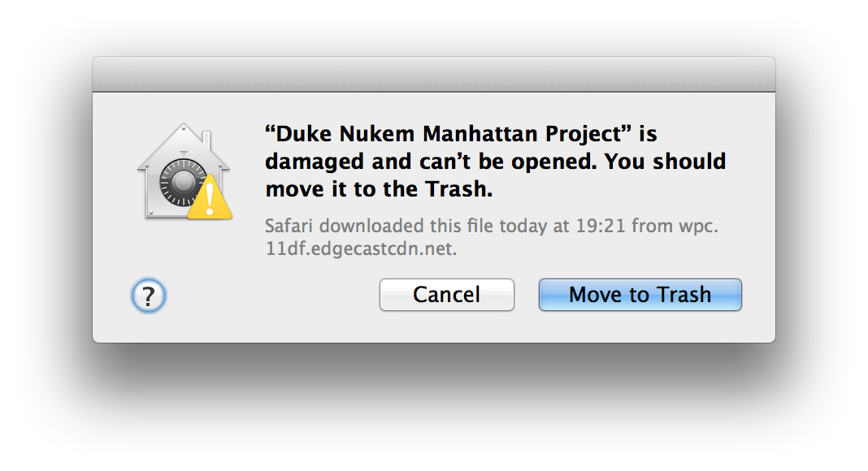Click the yellow warning triangle badge
This screenshot has height=471, width=868.
click(x=210, y=197)
